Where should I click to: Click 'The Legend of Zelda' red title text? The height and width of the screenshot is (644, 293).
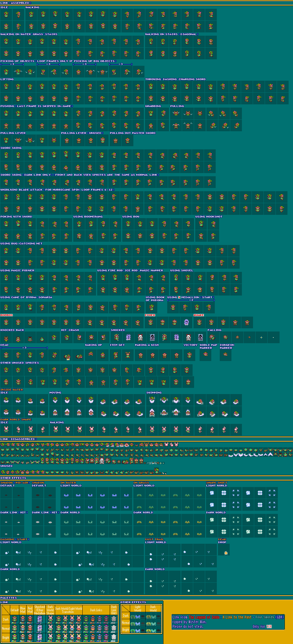204,617
